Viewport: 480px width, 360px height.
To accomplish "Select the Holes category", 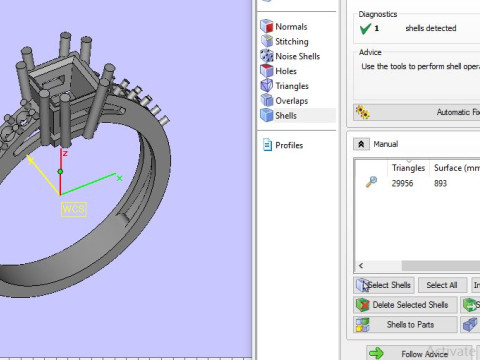I will point(286,71).
